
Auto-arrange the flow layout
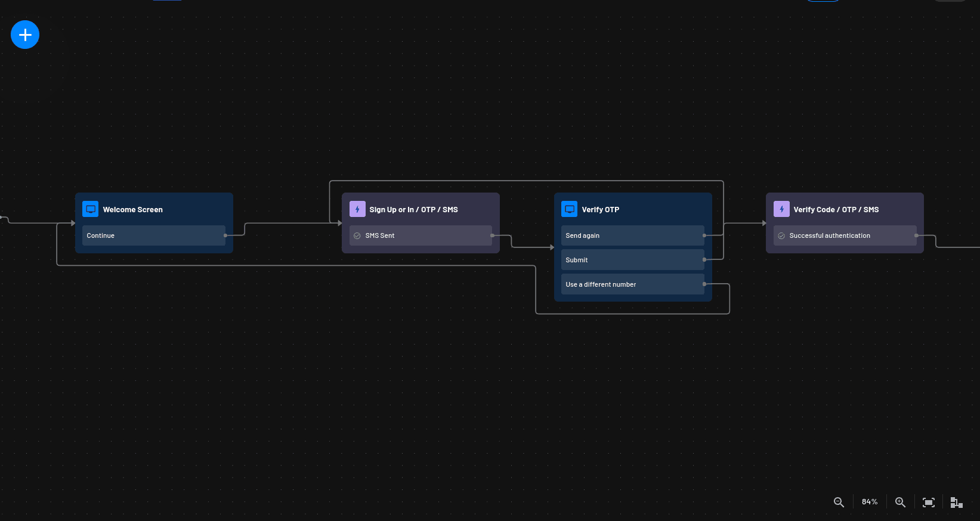(x=956, y=502)
